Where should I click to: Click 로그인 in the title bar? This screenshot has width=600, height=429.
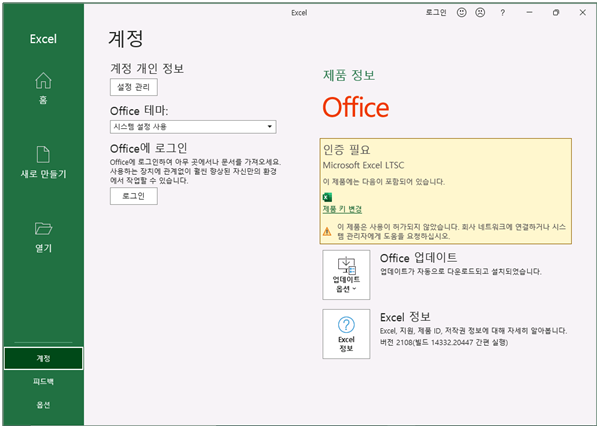tap(436, 13)
